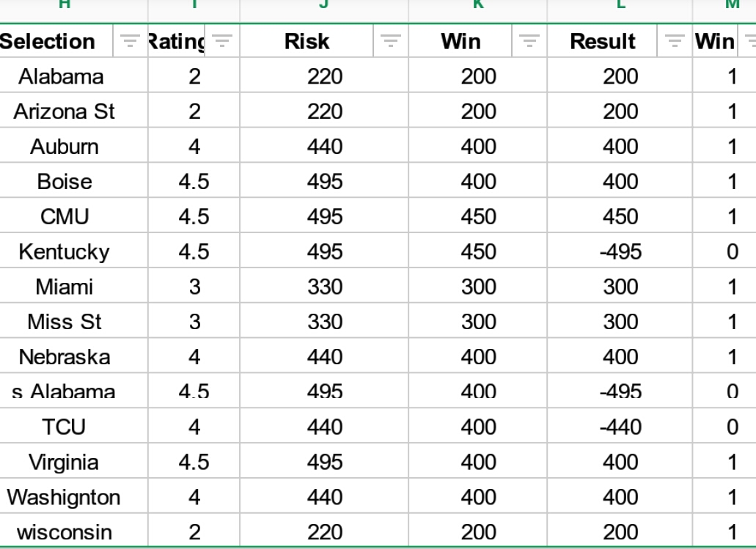Image resolution: width=756 pixels, height=549 pixels.
Task: Open the Selection column filter dropdown
Action: pyautogui.click(x=130, y=41)
